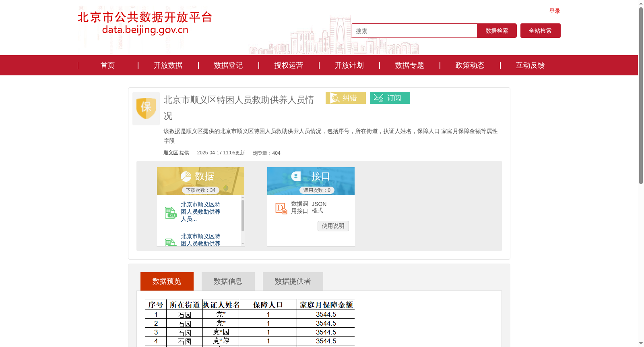644x347 pixels.
Task: Click the magnifier icon on 纠错 button
Action: (335, 98)
